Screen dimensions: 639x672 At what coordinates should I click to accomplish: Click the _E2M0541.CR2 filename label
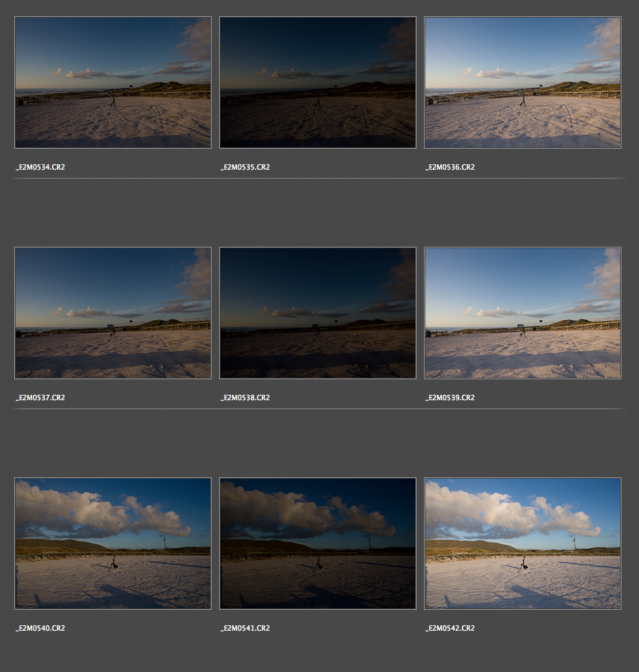pos(245,628)
